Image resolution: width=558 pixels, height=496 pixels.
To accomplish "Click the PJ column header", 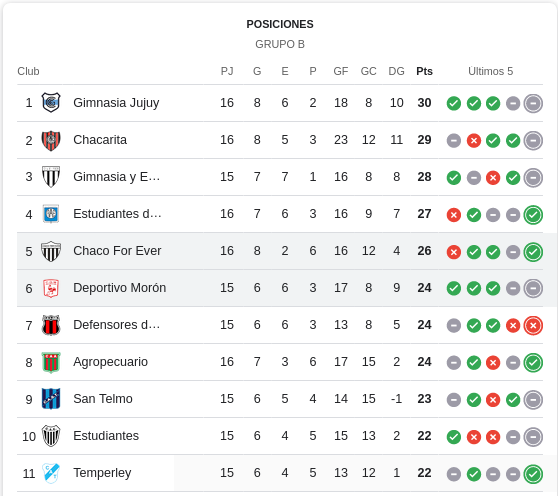I will (227, 71).
